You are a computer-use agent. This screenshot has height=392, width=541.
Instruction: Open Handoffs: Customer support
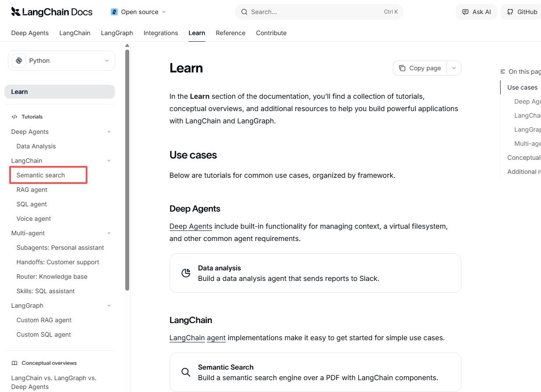[x=58, y=262]
